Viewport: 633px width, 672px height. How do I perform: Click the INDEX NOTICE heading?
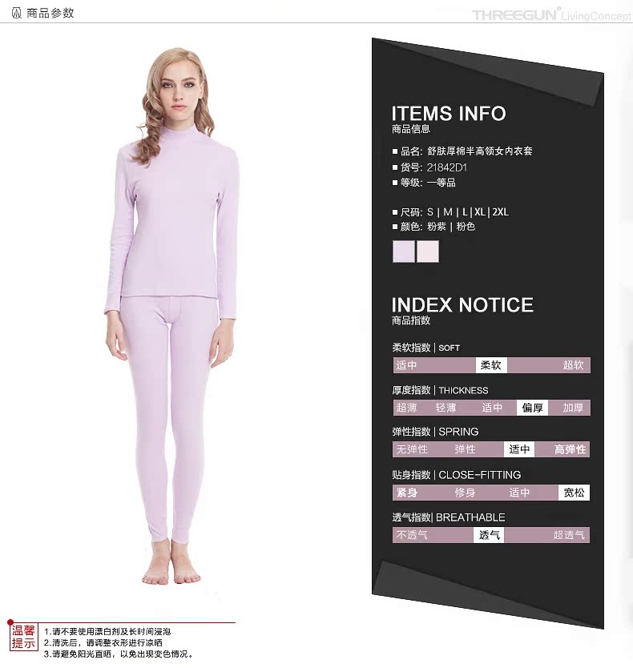[x=462, y=305]
